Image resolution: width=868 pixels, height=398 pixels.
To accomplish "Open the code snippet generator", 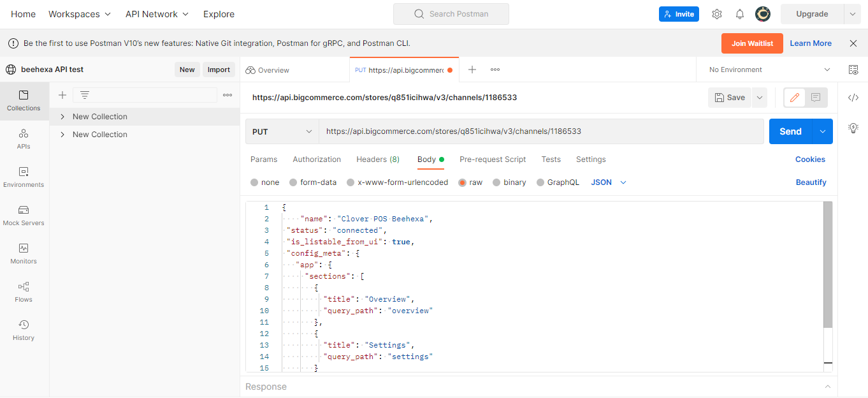I will (x=853, y=97).
